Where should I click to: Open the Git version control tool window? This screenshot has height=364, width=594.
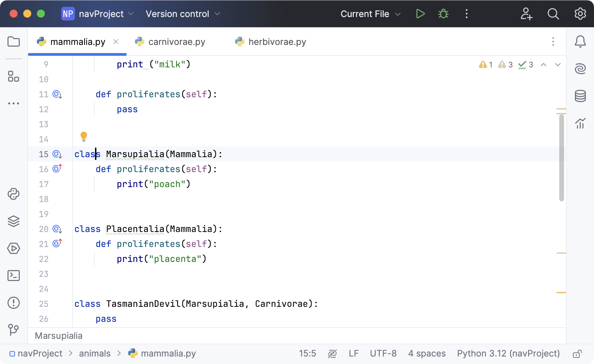pos(14,329)
